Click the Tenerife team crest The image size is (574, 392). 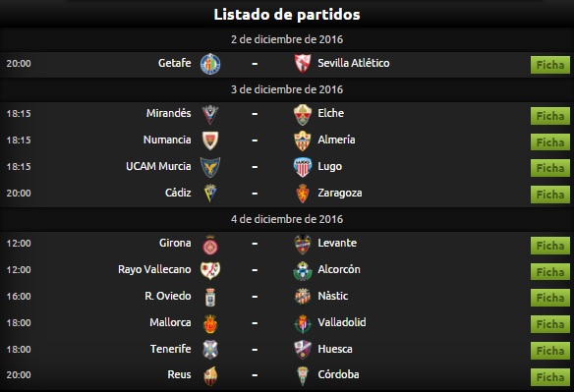click(x=210, y=350)
